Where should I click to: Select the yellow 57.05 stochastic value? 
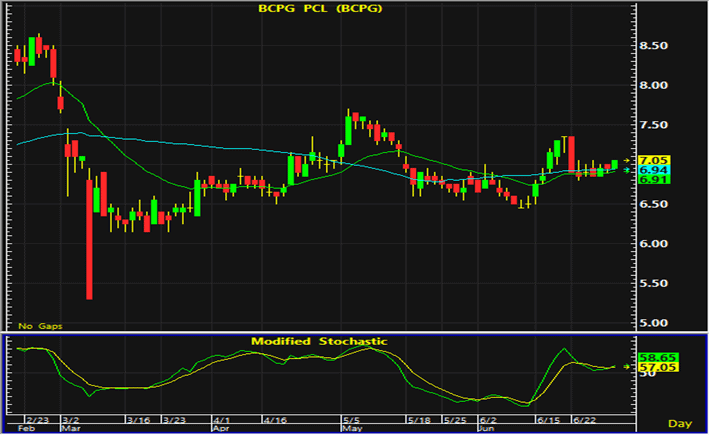[658, 367]
